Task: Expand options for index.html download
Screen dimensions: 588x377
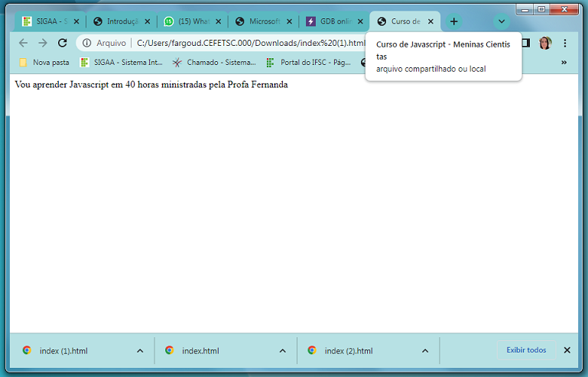Action: pyautogui.click(x=282, y=351)
